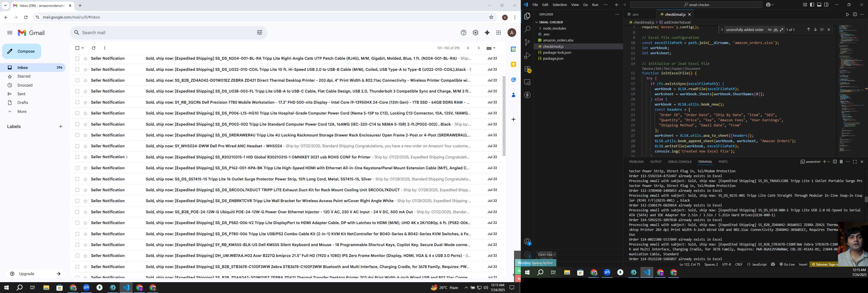Screen dimensions: 868x293
Task: Click the Accounts icon in VS Code activity bar
Action: pyautogui.click(x=527, y=242)
